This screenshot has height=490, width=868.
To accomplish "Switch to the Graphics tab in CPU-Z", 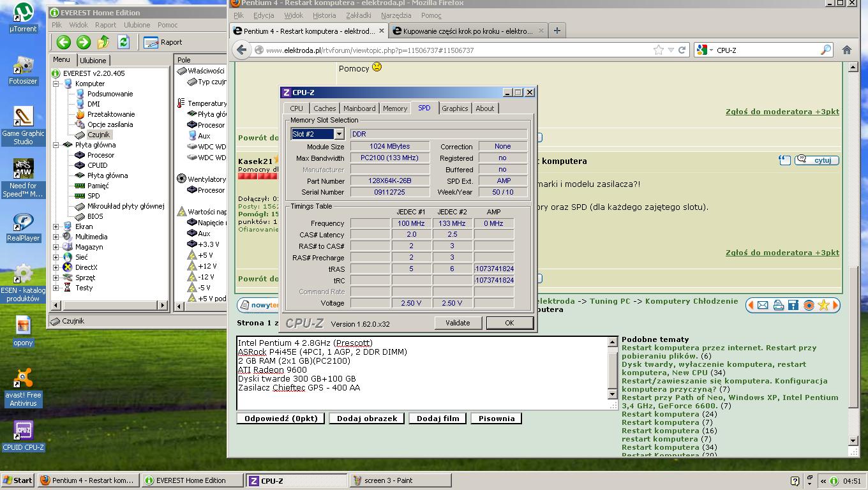I will tap(454, 108).
